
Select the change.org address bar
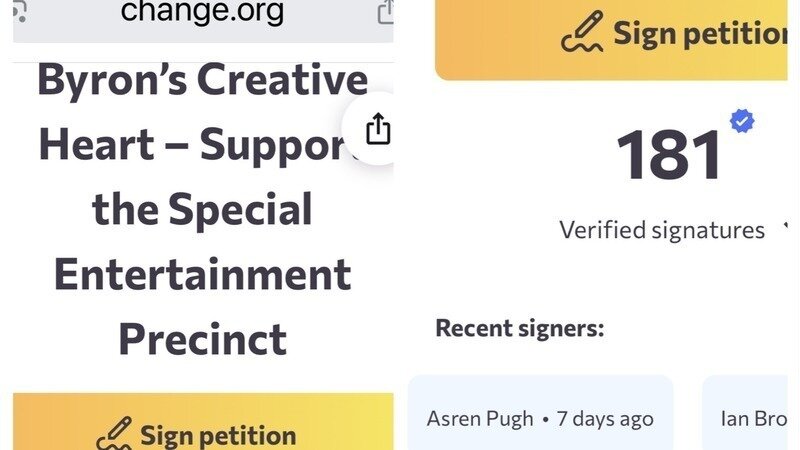tap(202, 13)
